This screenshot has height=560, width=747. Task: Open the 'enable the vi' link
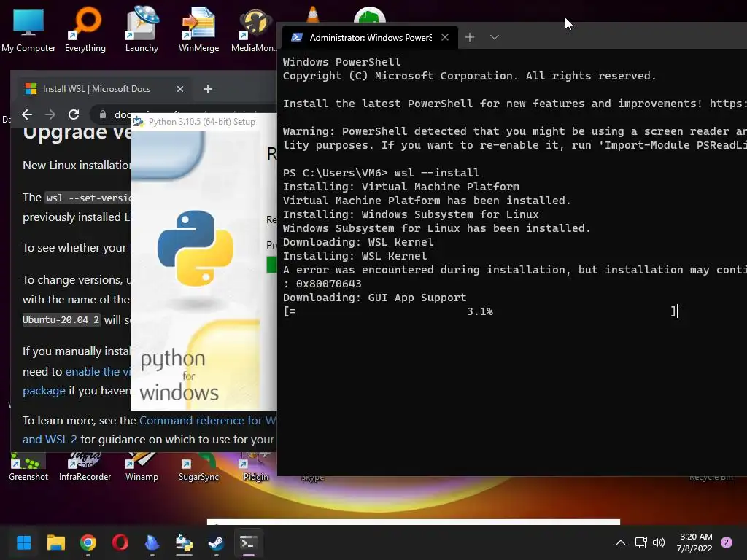(x=98, y=371)
